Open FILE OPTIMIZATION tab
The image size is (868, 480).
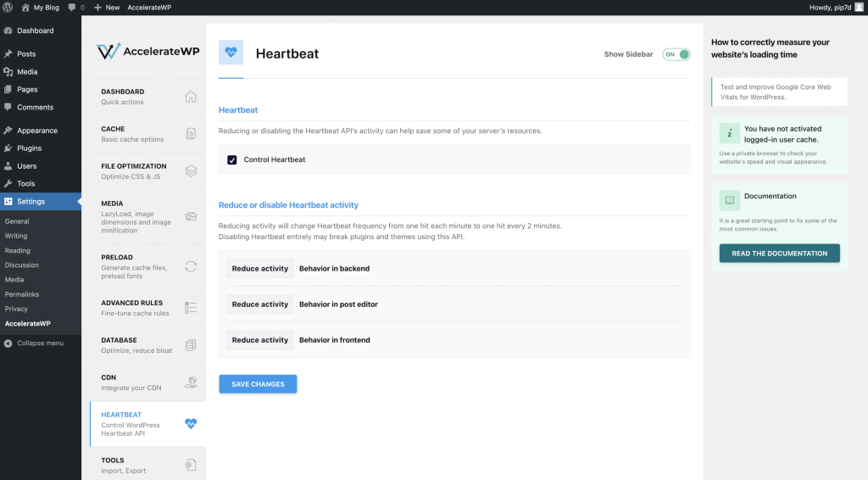147,171
